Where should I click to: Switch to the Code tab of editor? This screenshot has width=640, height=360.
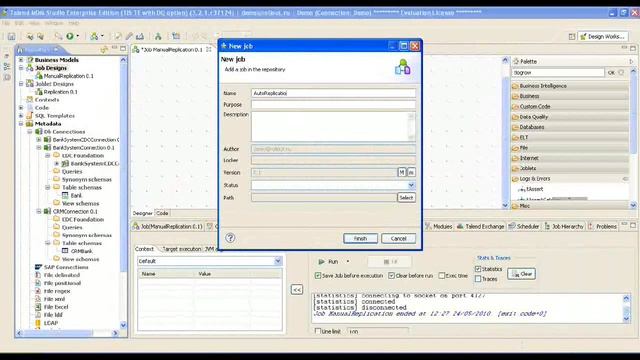pyautogui.click(x=162, y=213)
